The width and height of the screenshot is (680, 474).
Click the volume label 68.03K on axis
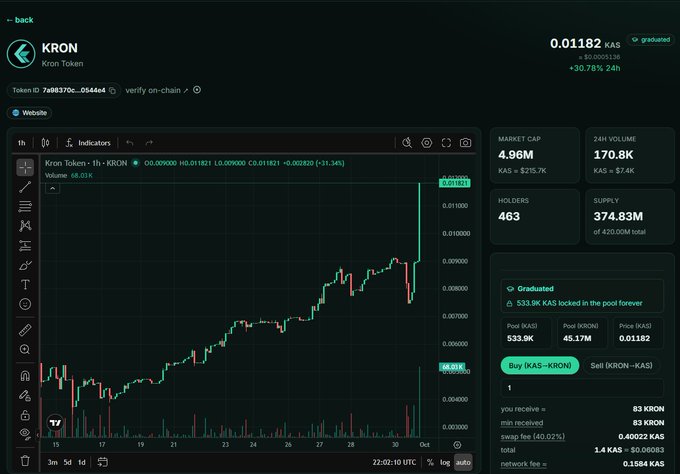click(x=452, y=367)
